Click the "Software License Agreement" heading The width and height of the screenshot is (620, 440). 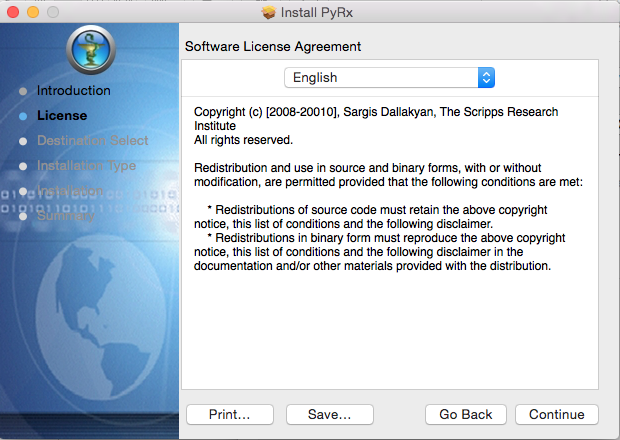tap(273, 47)
